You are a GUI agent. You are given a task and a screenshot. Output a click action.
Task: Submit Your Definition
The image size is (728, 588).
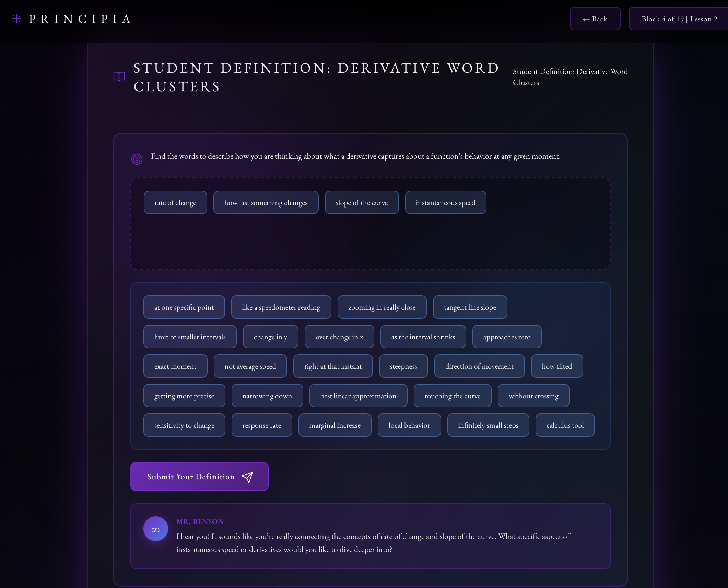pos(199,477)
